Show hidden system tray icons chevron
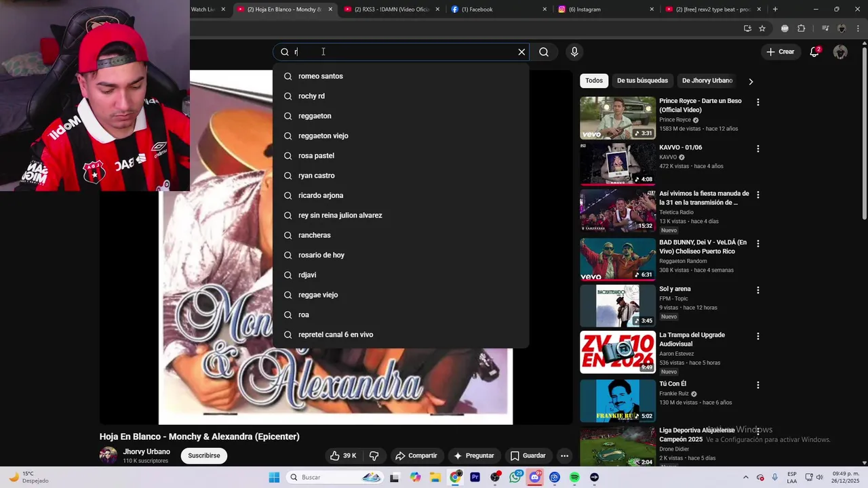Image resolution: width=868 pixels, height=488 pixels. tap(746, 477)
